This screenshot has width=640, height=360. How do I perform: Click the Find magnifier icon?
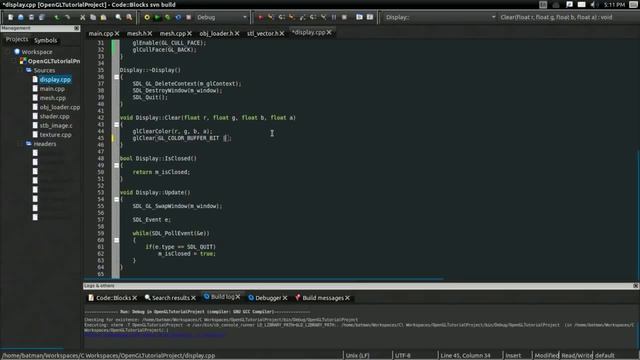coord(118,17)
